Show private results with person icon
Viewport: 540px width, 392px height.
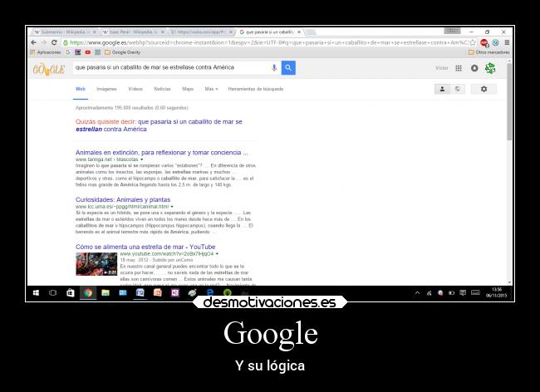click(x=442, y=89)
